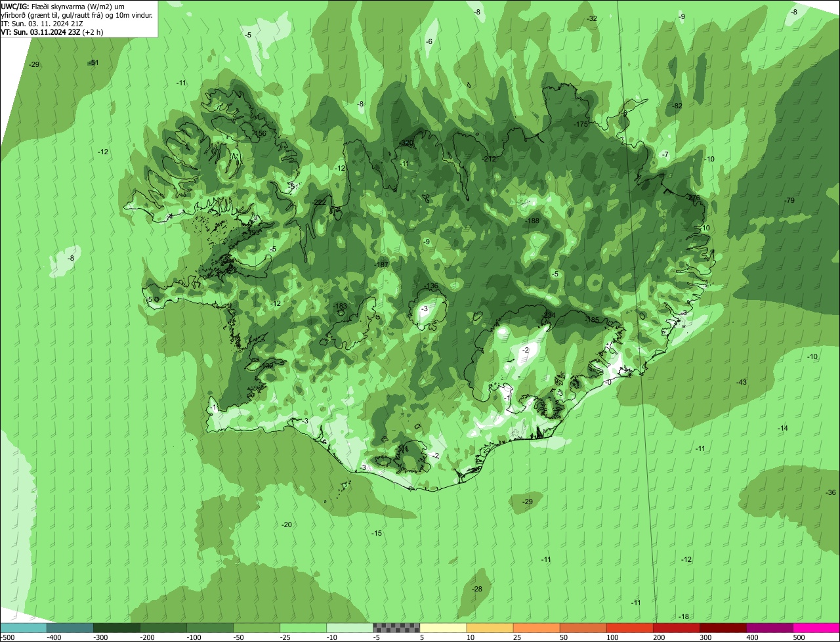Click the -200 to -100 legend swatch
The height and width of the screenshot is (642, 840).
coord(163,628)
